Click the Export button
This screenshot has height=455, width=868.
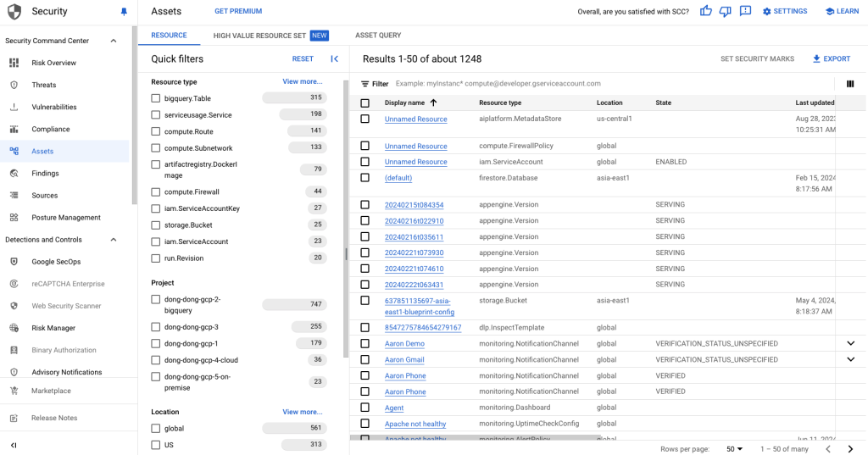[832, 58]
